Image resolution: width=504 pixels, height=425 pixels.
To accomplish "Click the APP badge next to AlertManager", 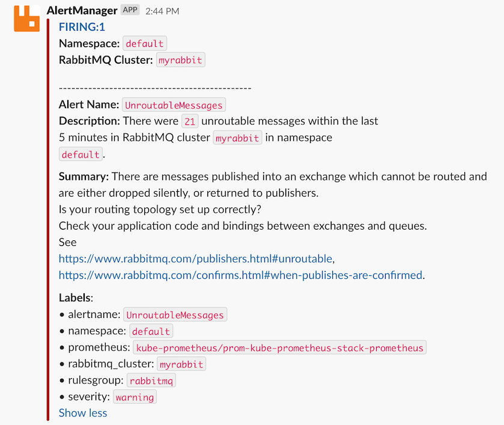I will tap(130, 10).
